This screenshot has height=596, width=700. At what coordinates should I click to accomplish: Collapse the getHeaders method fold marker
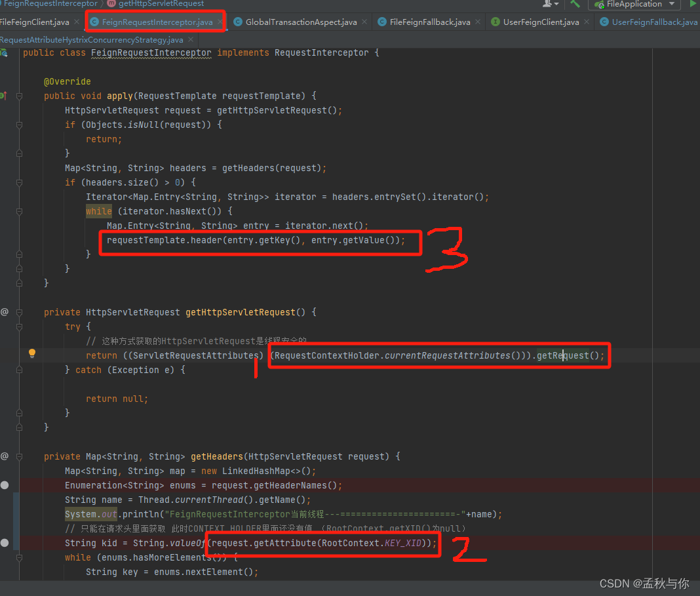point(19,457)
